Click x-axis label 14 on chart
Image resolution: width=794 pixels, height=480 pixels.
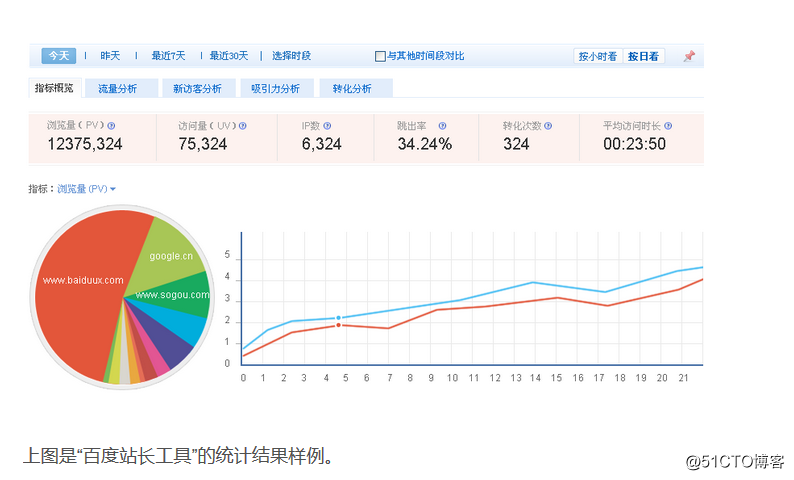(x=535, y=378)
